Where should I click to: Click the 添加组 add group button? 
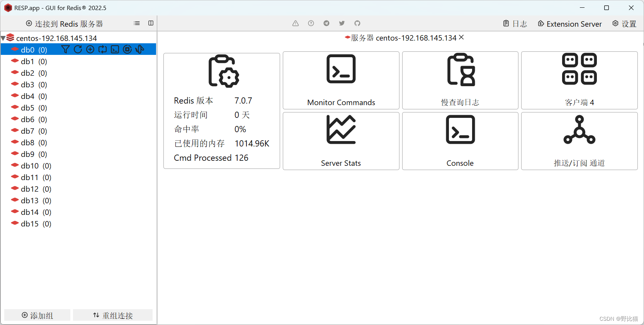(37, 315)
